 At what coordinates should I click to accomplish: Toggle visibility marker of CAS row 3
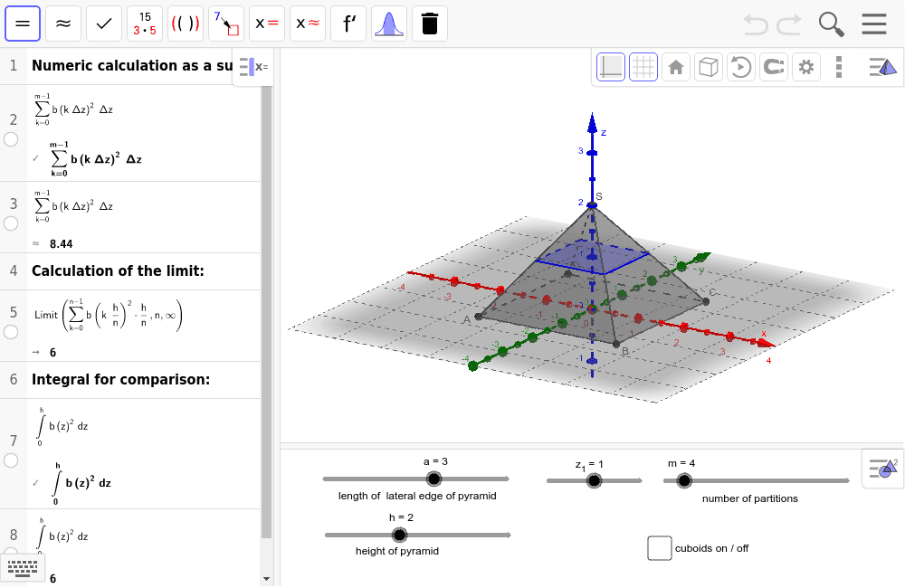(11, 223)
